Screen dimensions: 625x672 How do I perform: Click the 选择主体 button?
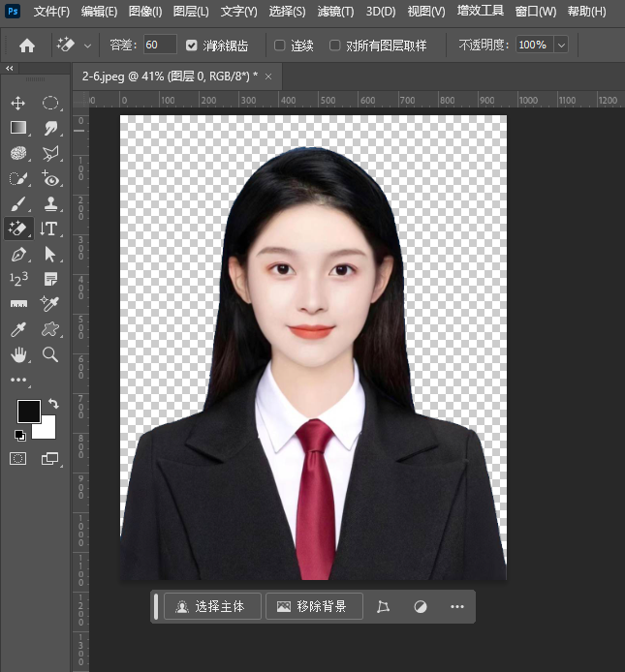tap(212, 606)
